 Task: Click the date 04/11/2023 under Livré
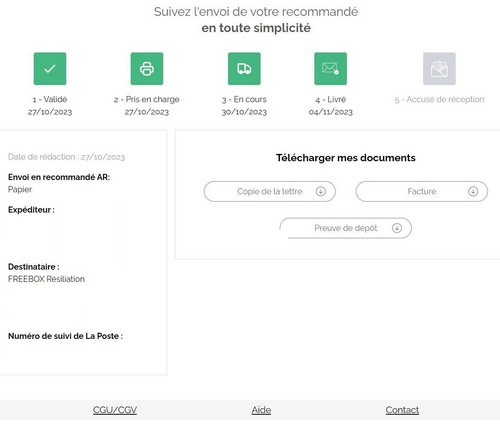pyautogui.click(x=331, y=112)
